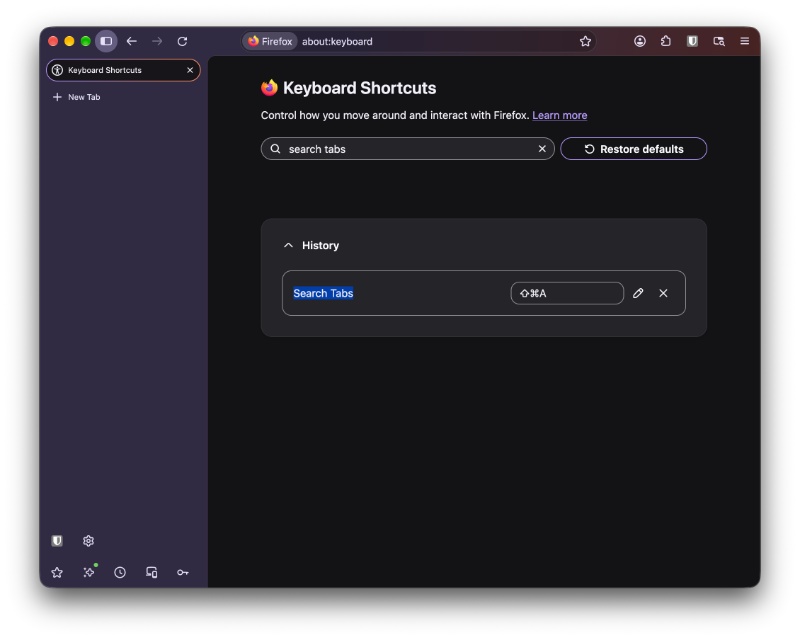Click the highlighted Search Tabs label

coord(323,293)
